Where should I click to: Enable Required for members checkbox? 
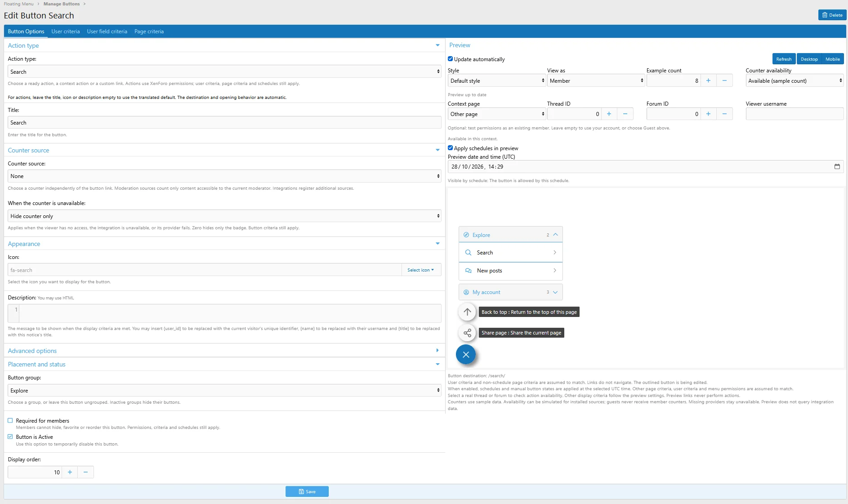coord(10,420)
